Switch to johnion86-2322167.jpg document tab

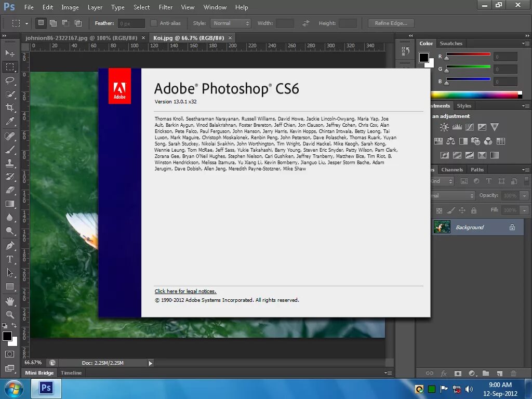pos(82,38)
